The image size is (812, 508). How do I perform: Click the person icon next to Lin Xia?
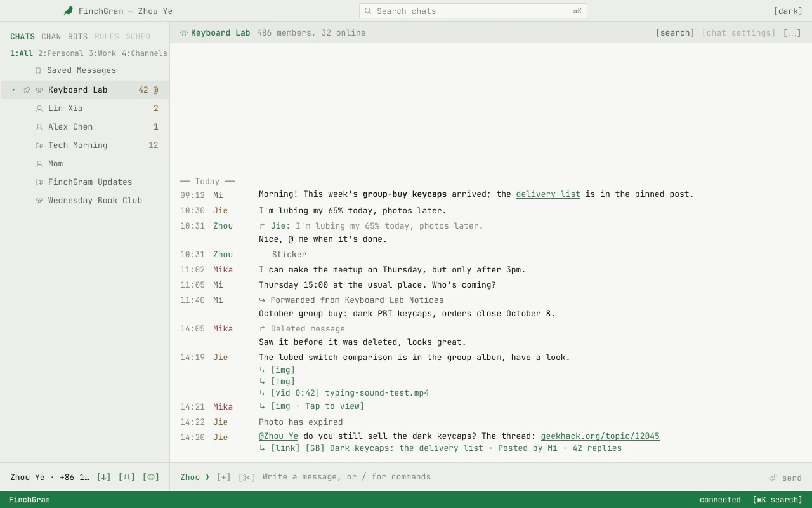(x=39, y=109)
